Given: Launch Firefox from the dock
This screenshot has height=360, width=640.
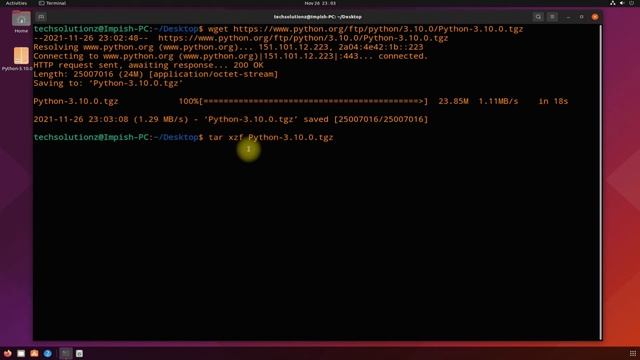Looking at the screenshot, I should pos(8,353).
